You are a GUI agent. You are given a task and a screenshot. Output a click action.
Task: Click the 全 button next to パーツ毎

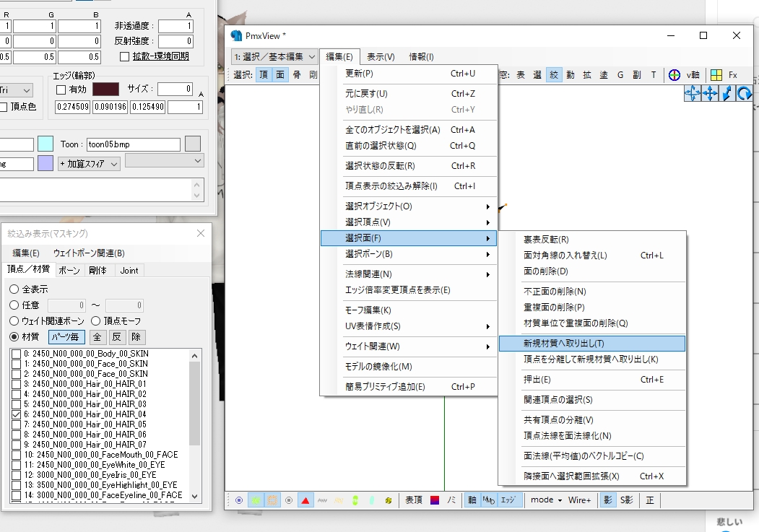97,337
